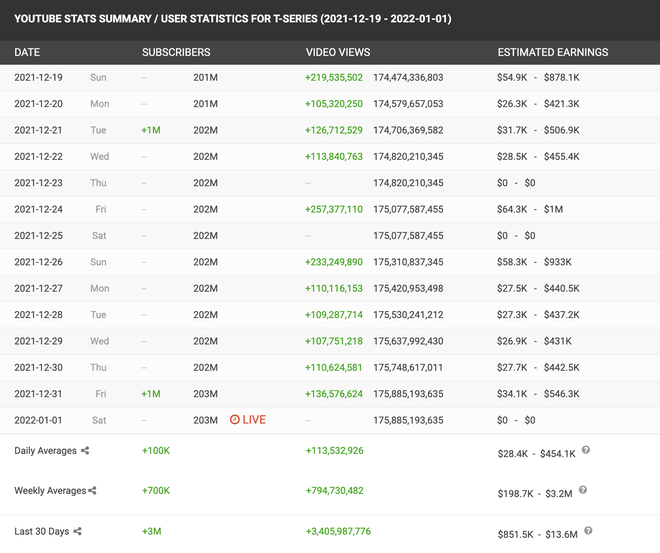Open help icon beside $198.7K - $3.2M
Image resolution: width=660 pixels, height=553 pixels.
(583, 490)
